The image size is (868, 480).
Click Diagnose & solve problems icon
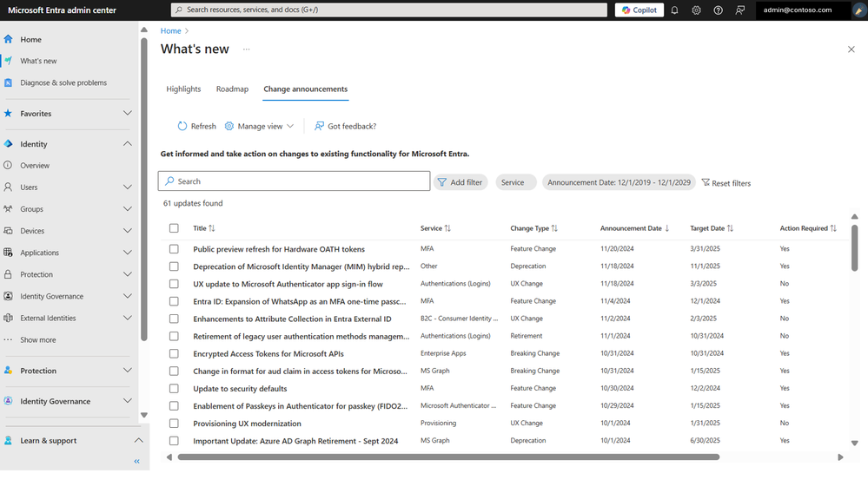[8, 82]
